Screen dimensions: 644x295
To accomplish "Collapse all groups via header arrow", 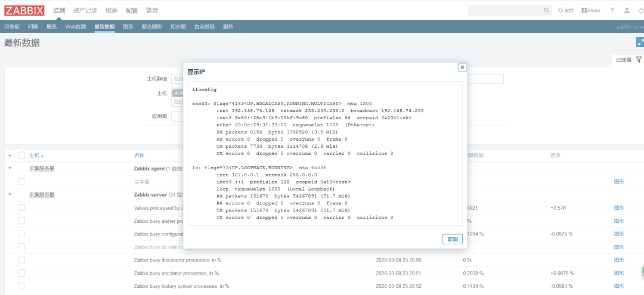I will point(10,156).
